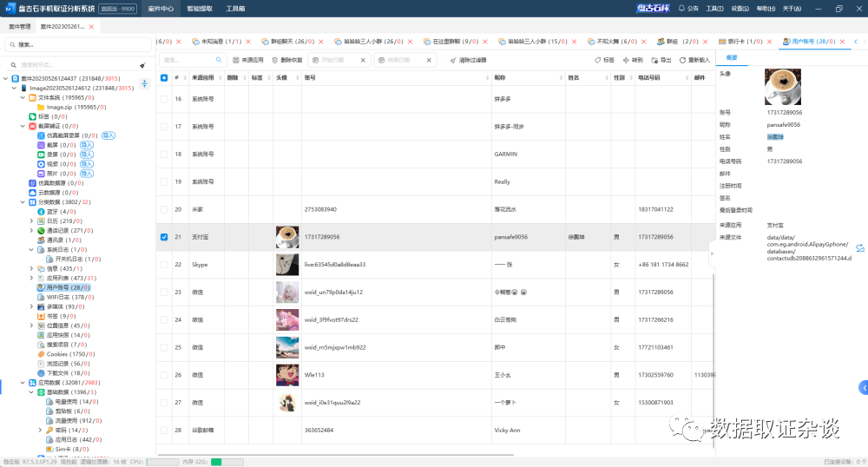The height and width of the screenshot is (467, 868).
Task: Click the broom clear icon beside tree search
Action: point(143,65)
